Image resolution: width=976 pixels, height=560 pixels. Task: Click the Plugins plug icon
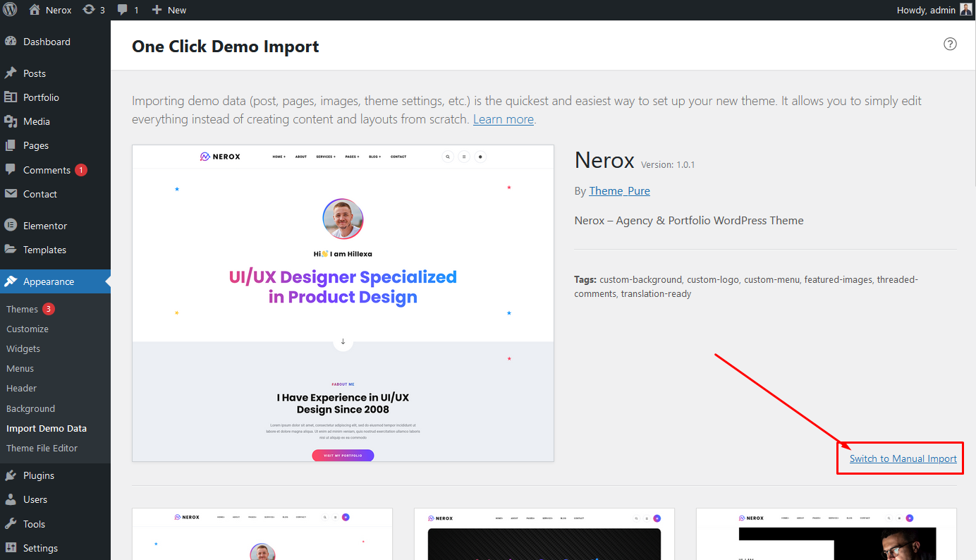[11, 475]
